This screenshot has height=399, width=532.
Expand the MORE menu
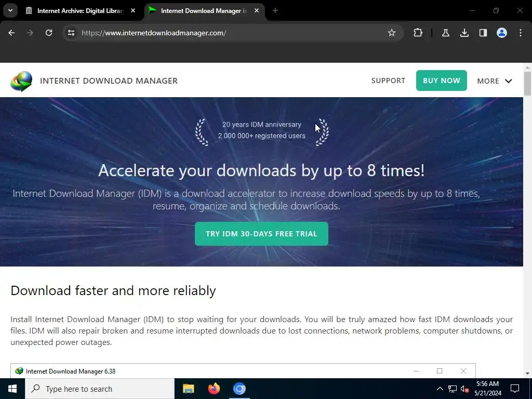tap(495, 81)
